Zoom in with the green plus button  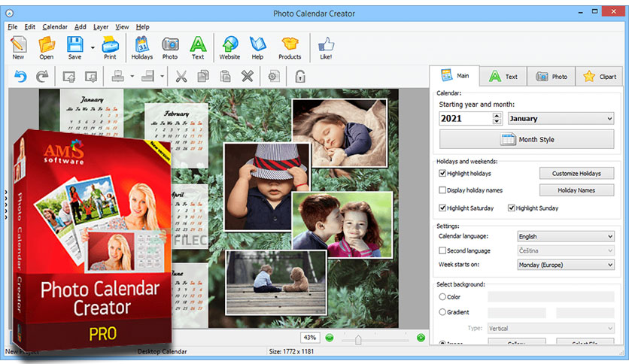click(421, 338)
